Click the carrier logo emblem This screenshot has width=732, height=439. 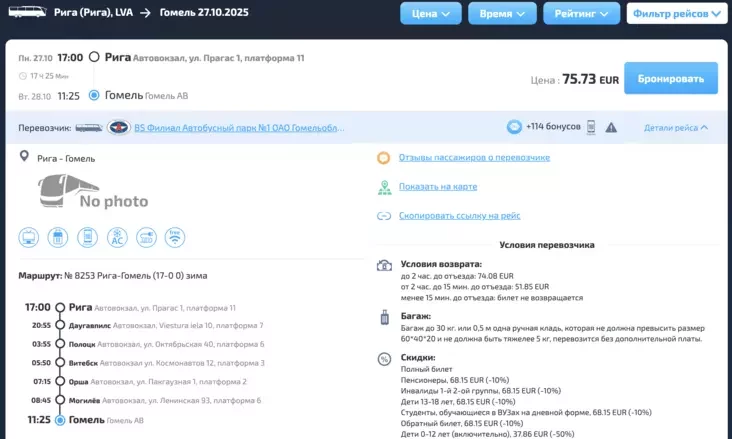click(x=119, y=128)
